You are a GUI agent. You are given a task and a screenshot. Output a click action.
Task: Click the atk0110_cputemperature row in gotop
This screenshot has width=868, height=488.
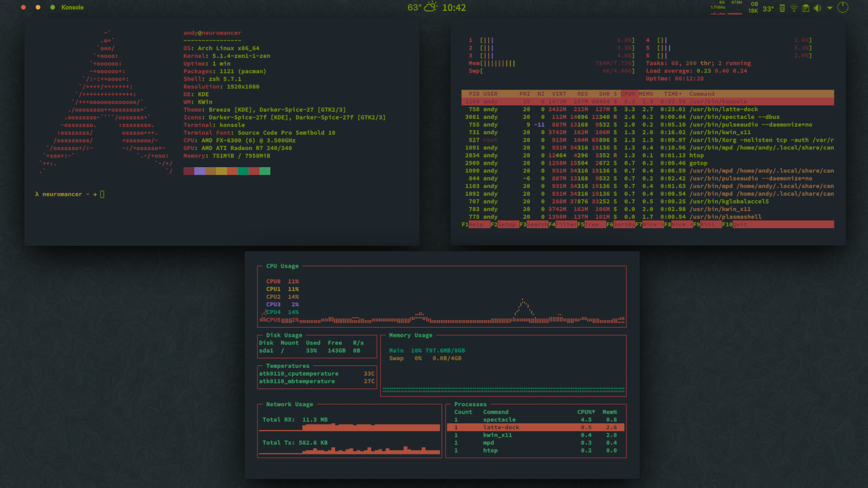click(x=317, y=373)
